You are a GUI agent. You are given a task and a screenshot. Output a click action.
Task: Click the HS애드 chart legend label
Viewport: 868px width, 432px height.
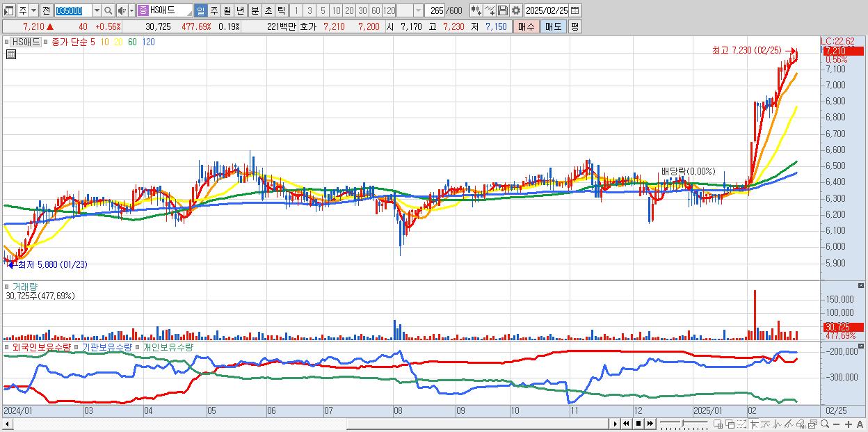point(26,42)
